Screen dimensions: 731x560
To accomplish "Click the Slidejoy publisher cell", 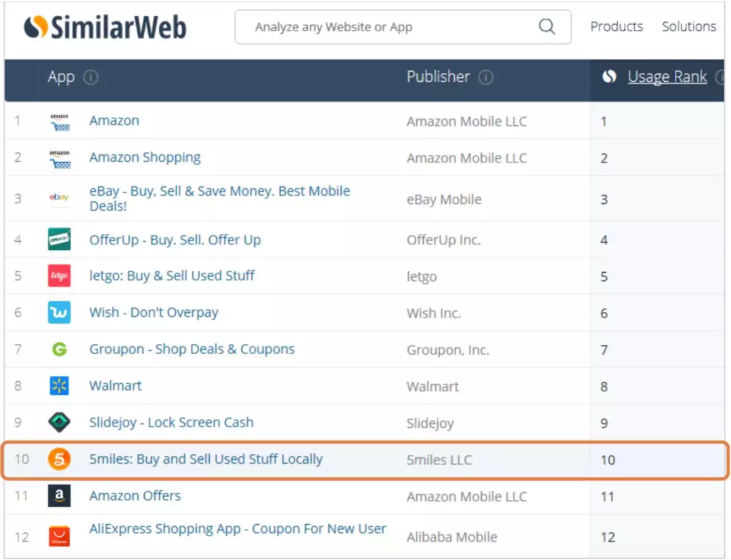I will (x=430, y=423).
